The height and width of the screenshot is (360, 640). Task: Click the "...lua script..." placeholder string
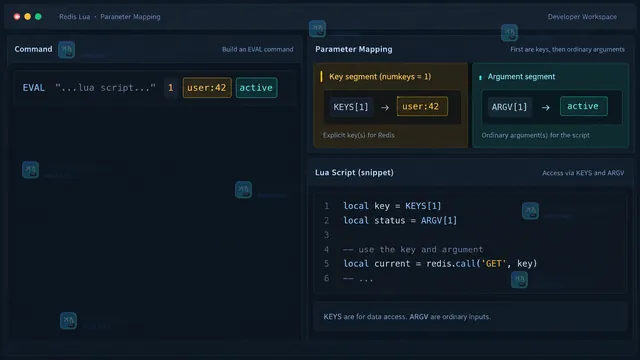click(105, 88)
